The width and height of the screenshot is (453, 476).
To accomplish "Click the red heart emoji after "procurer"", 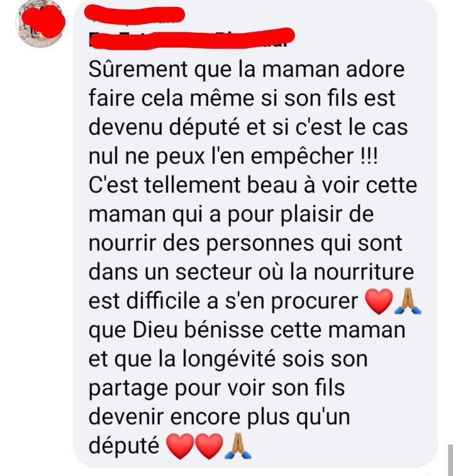I will [379, 301].
